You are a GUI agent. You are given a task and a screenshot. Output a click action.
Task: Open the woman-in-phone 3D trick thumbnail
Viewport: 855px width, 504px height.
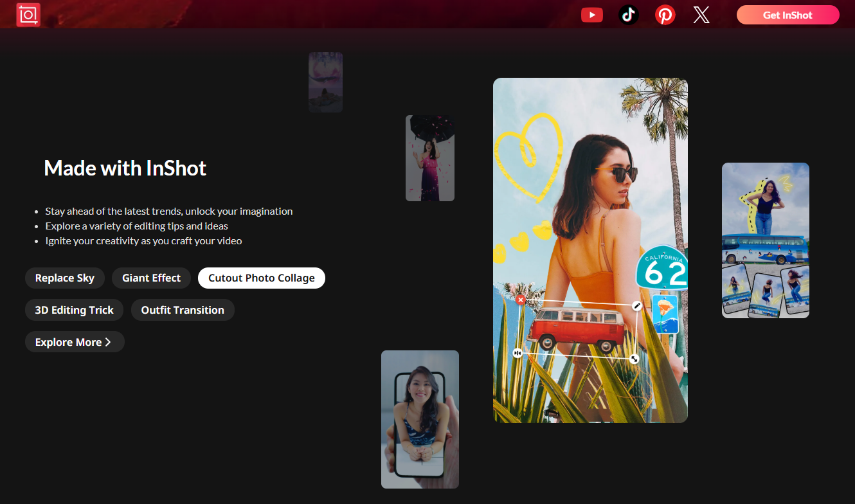coord(420,419)
